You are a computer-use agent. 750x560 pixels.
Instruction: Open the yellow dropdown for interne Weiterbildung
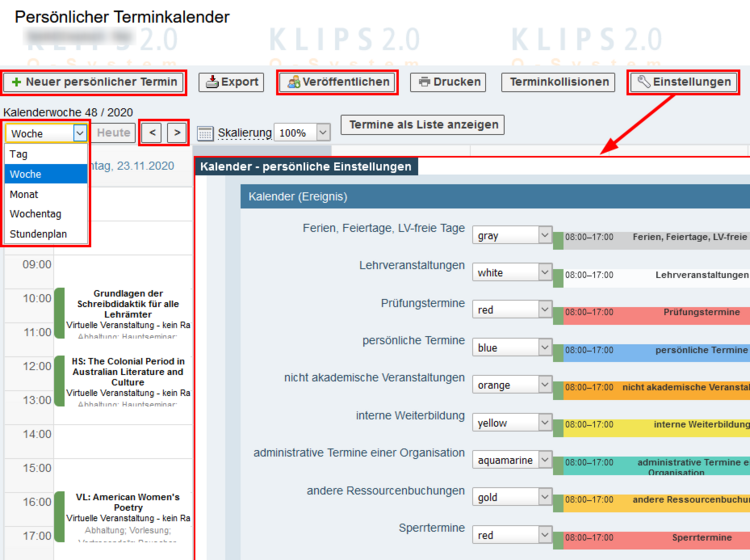[512, 423]
